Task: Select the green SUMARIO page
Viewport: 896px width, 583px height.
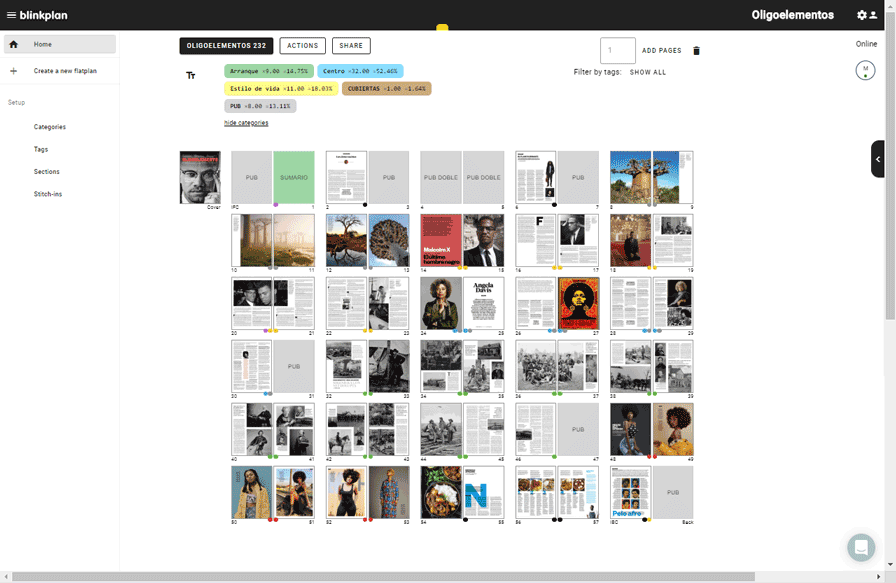Action: [294, 177]
